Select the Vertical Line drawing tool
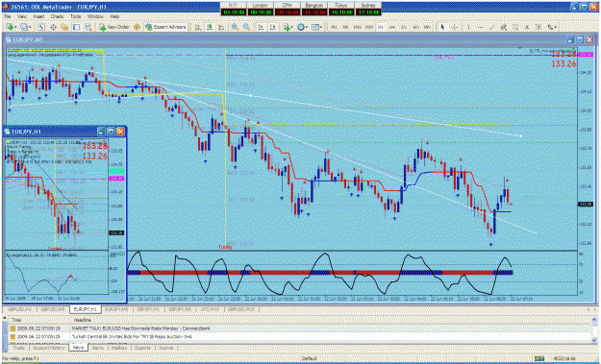Image resolution: width=601 pixels, height=364 pixels. (469, 27)
